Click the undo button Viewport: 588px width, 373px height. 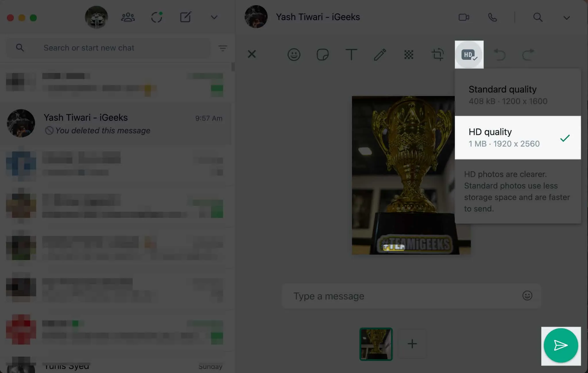click(x=498, y=54)
